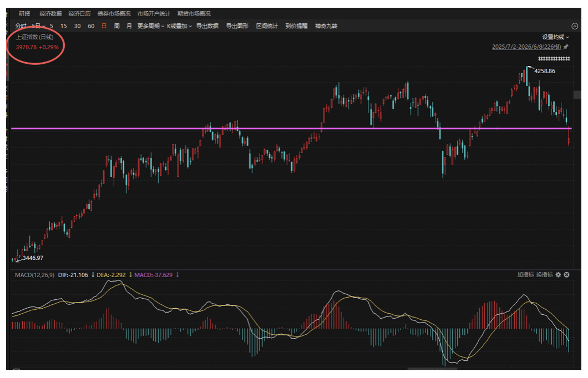Open the 经济数据 tab
The height and width of the screenshot is (378, 588).
[x=50, y=13]
